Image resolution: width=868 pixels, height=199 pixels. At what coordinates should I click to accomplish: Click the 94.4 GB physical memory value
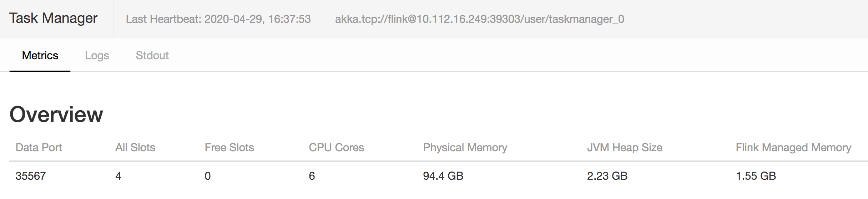click(443, 176)
